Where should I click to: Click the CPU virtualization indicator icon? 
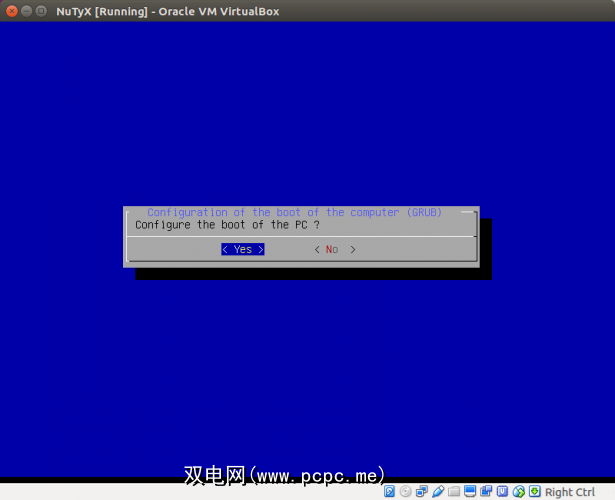click(x=502, y=491)
